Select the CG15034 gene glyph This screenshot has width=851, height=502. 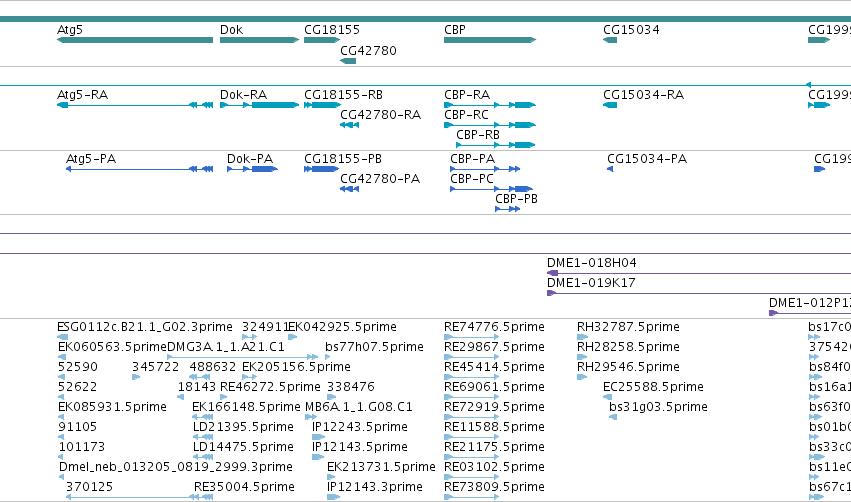610,40
